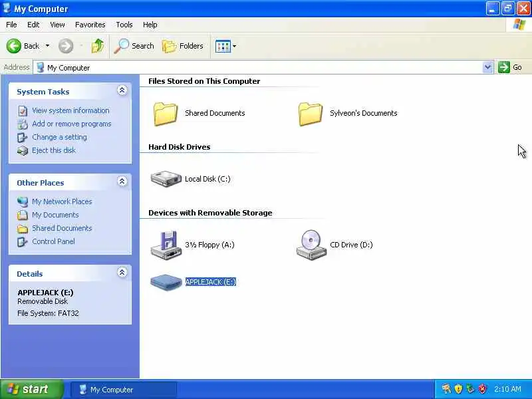Click the My Documents sidebar icon
This screenshot has height=399, width=532.
(23, 215)
